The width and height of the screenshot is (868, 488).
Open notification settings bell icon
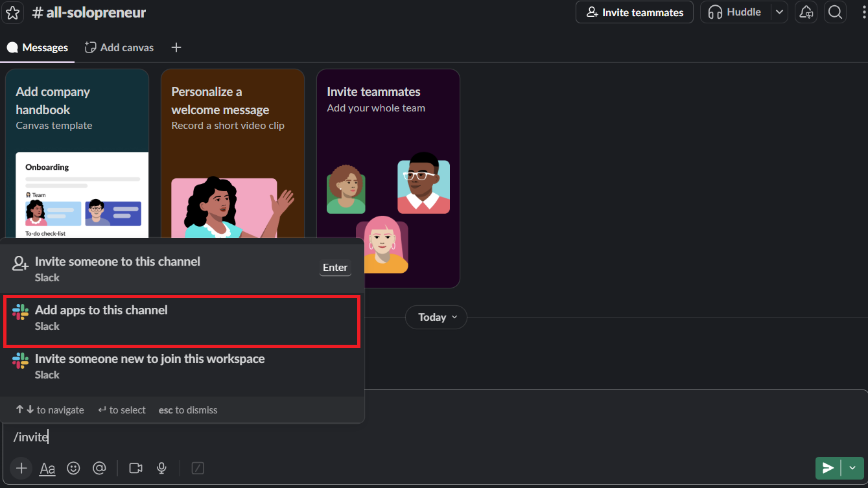tap(806, 12)
